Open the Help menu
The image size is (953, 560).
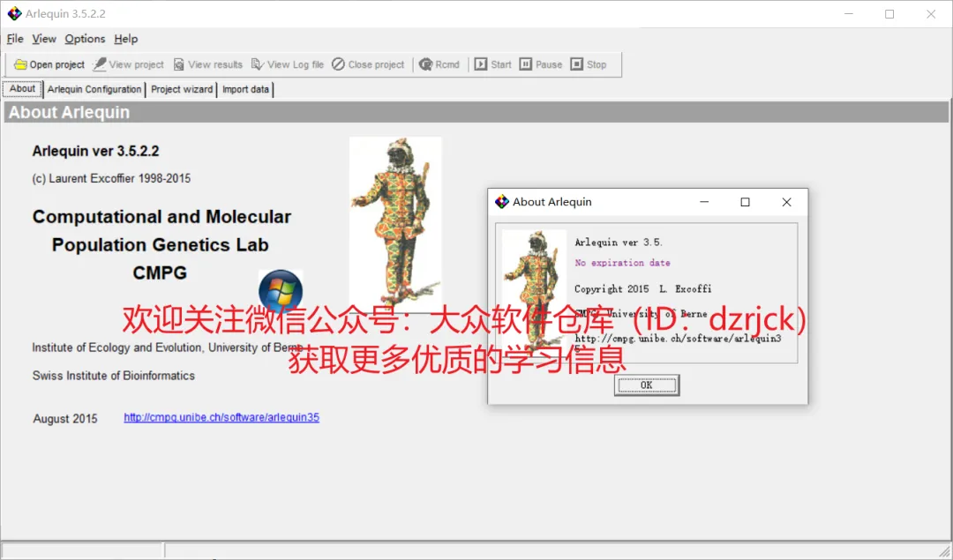pos(126,39)
